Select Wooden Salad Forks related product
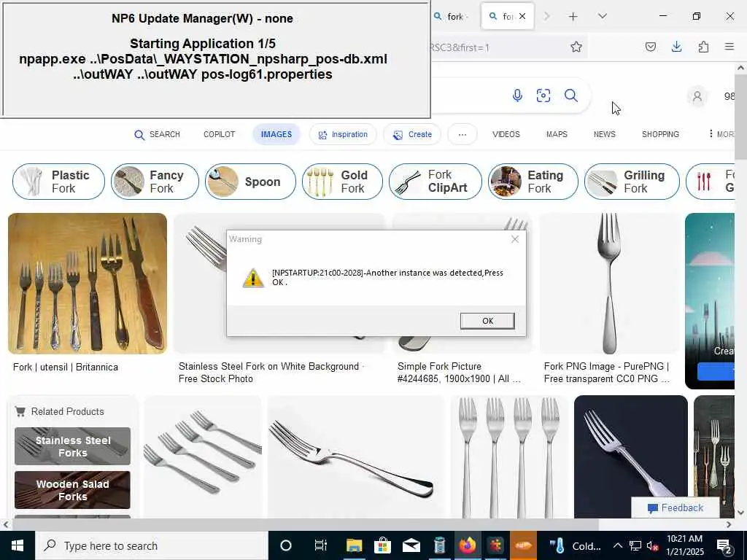 coord(72,490)
